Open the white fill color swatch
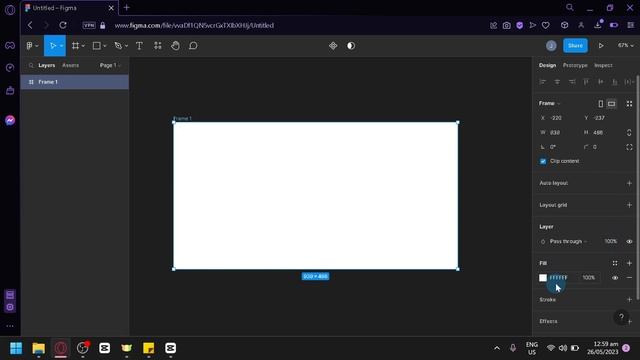 tap(543, 278)
